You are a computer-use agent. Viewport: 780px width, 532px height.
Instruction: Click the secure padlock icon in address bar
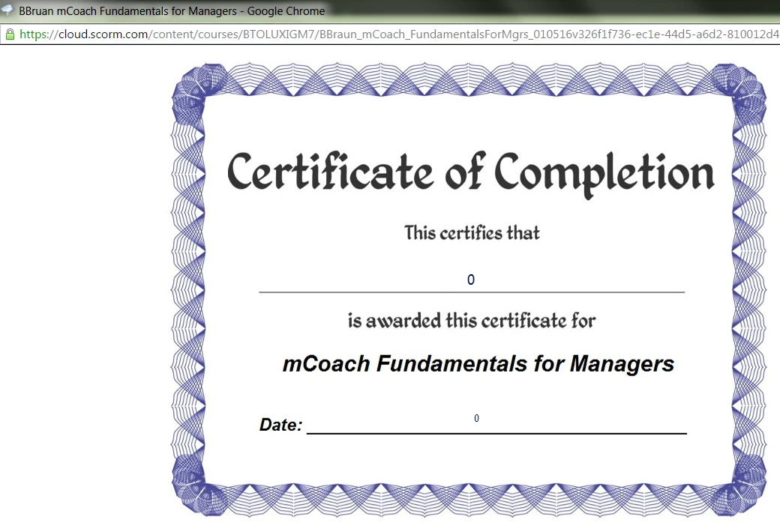coord(10,34)
